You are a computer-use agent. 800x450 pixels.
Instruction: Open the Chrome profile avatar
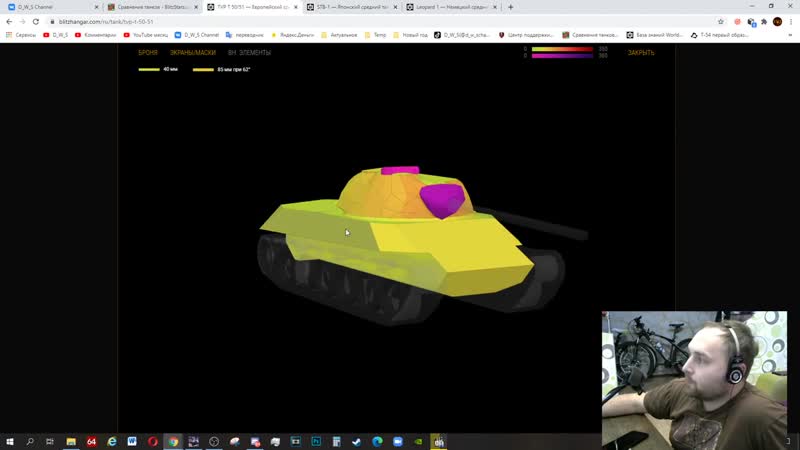(777, 21)
